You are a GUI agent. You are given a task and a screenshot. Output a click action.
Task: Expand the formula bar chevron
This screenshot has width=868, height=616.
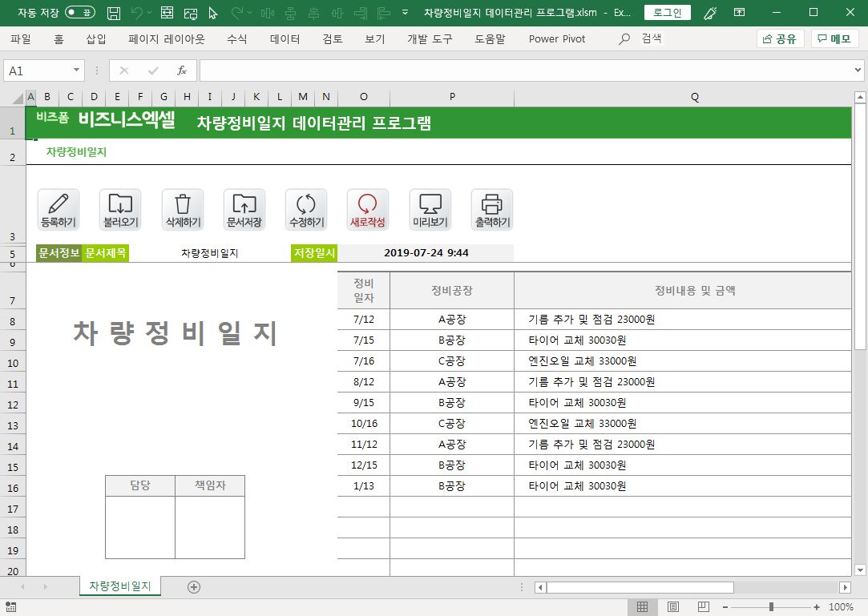tap(858, 70)
